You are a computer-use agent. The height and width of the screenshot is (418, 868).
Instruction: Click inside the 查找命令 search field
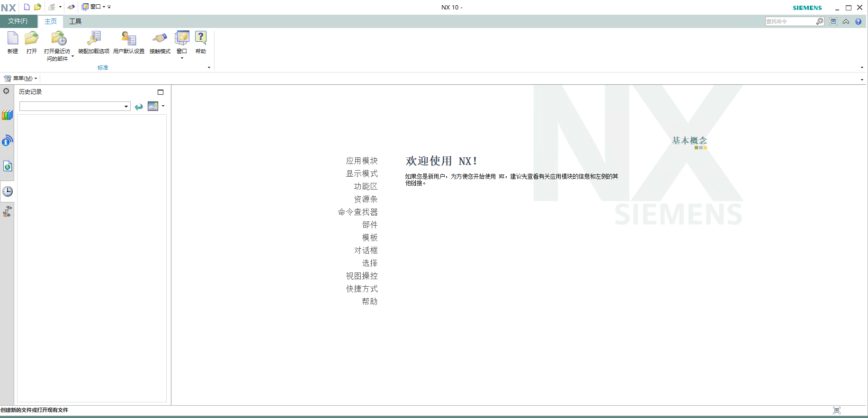(790, 21)
